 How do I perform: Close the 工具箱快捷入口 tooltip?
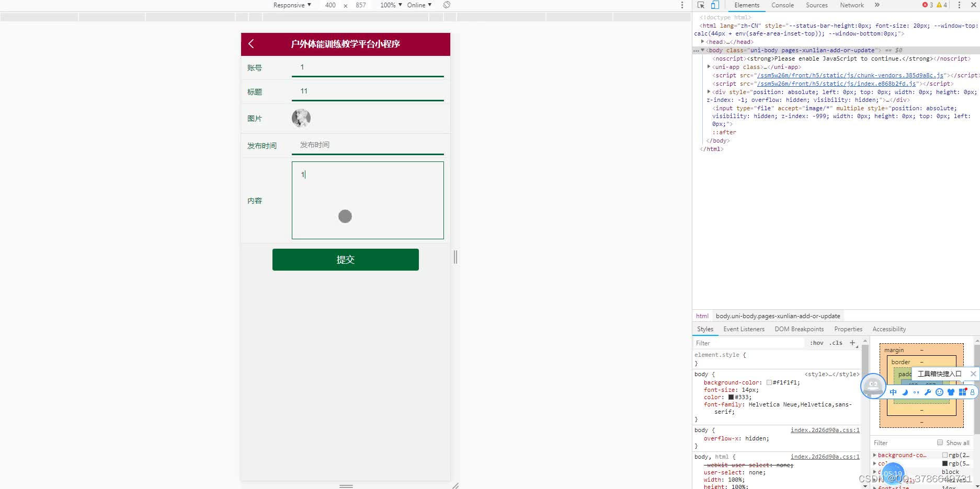coord(973,374)
